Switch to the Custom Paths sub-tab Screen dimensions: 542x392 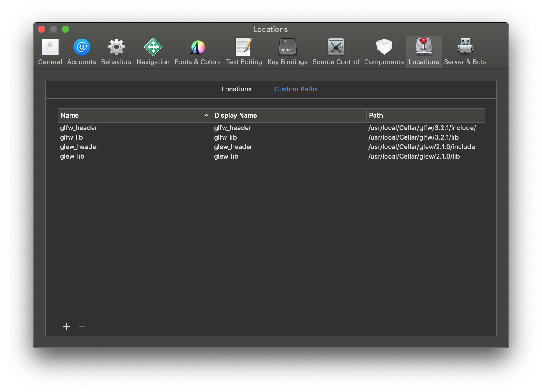pos(296,89)
